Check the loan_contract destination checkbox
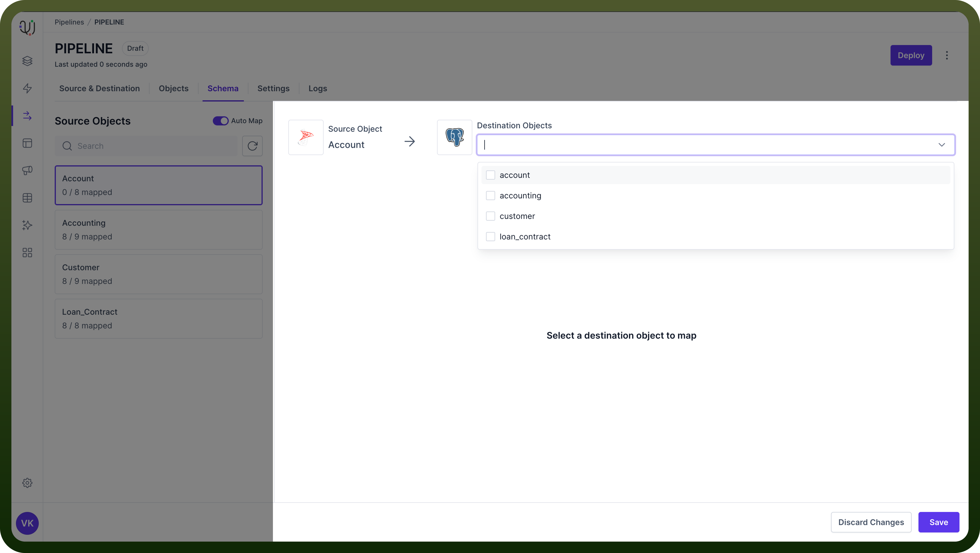Viewport: 980px width, 553px height. [x=490, y=237]
